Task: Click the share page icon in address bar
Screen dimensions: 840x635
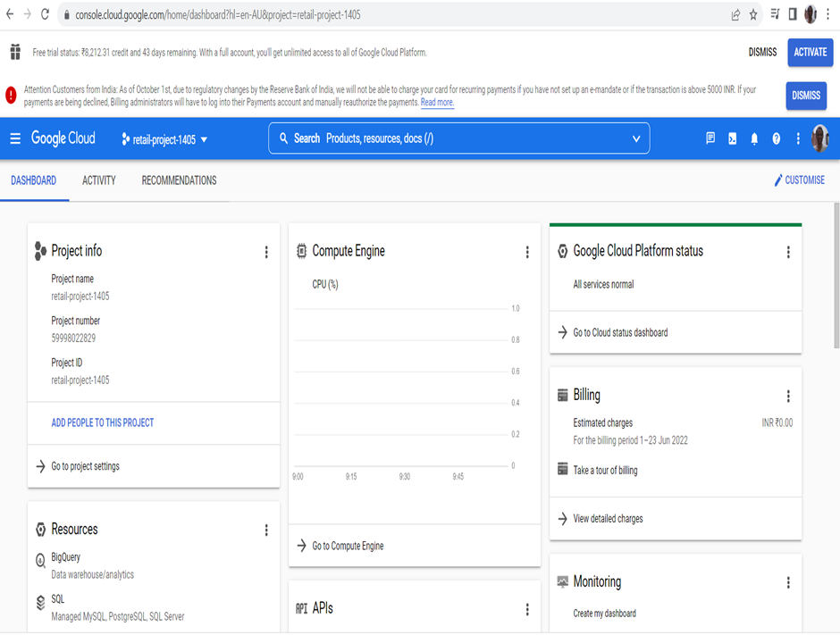Action: 735,15
